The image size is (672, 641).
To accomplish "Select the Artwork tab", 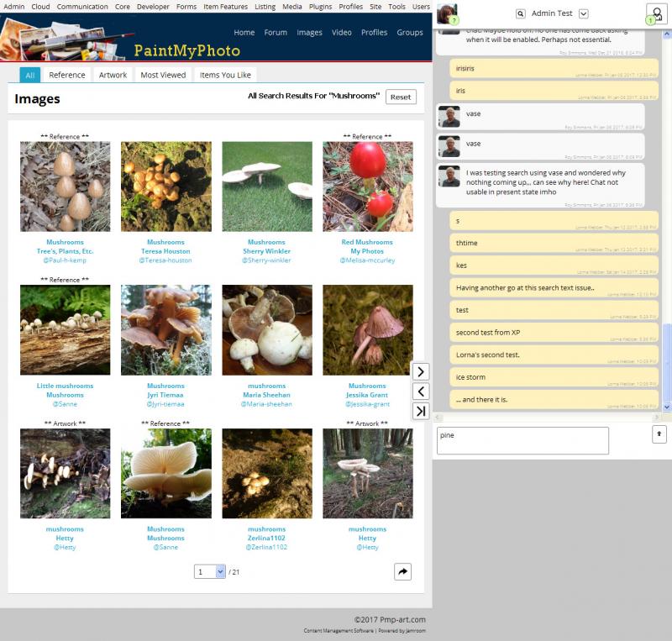I will click(x=113, y=75).
